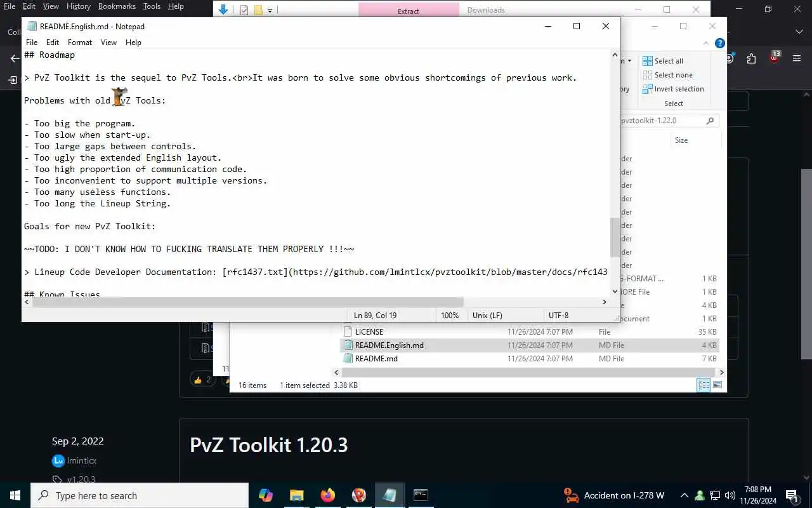812x508 pixels.
Task: Click README.md file icon
Action: point(348,359)
